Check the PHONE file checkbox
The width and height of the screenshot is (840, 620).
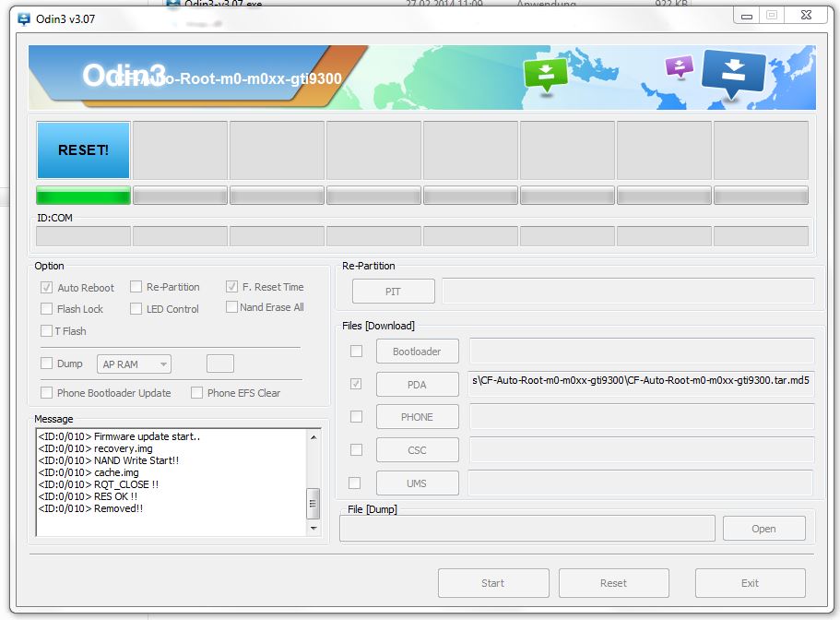coord(356,416)
